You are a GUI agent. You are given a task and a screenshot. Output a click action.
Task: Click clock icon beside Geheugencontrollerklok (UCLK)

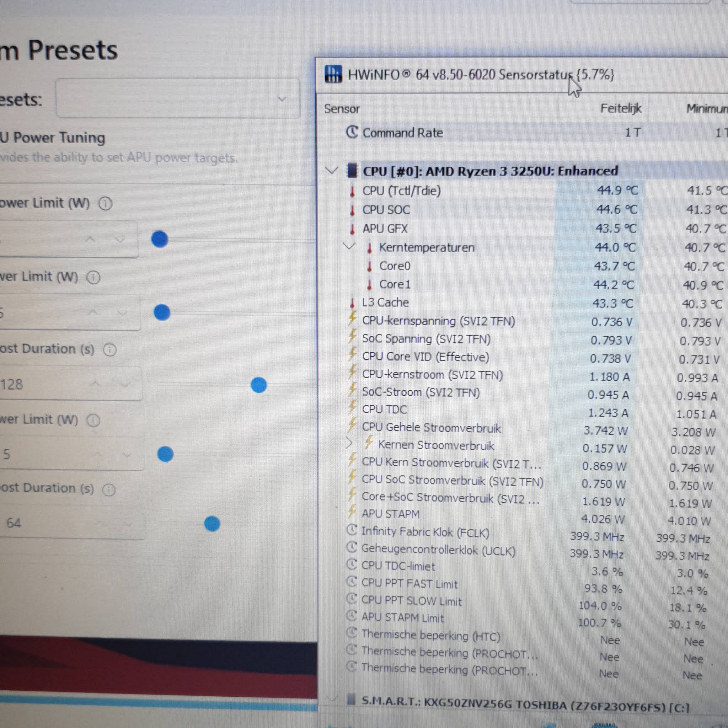[x=352, y=547]
